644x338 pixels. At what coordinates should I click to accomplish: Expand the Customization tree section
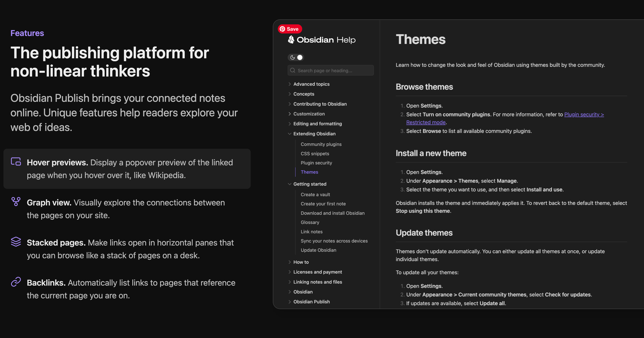point(307,114)
